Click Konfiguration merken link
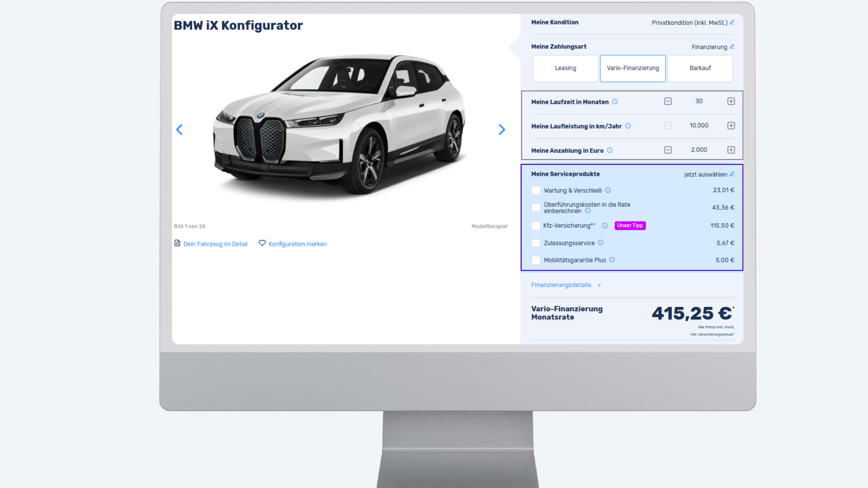868x488 pixels. [297, 244]
